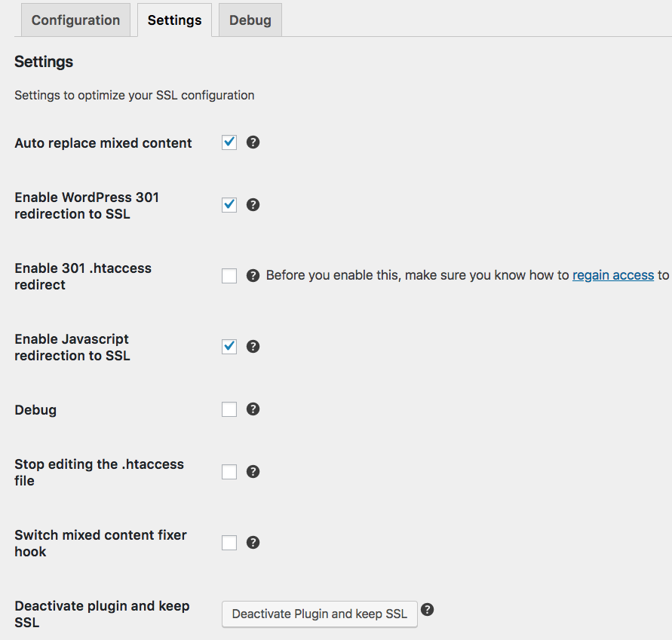
Task: Open help for Auto replace mixed content
Action: (x=253, y=142)
